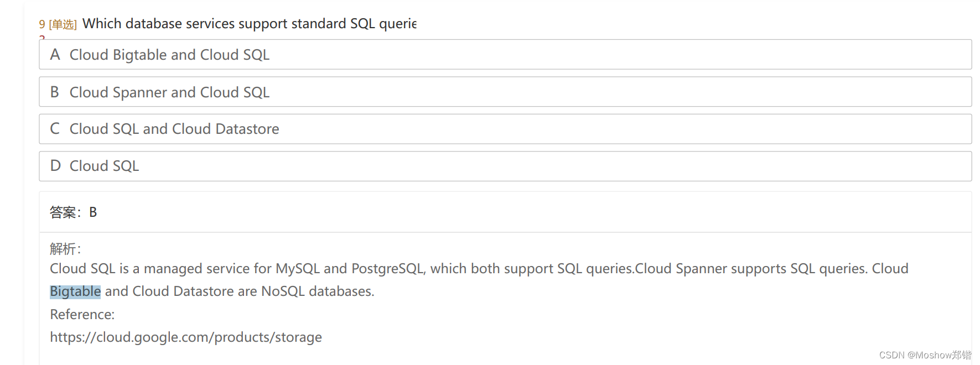
Task: Click text 'Cloud Spanner supports SQL queries'
Action: 751,269
